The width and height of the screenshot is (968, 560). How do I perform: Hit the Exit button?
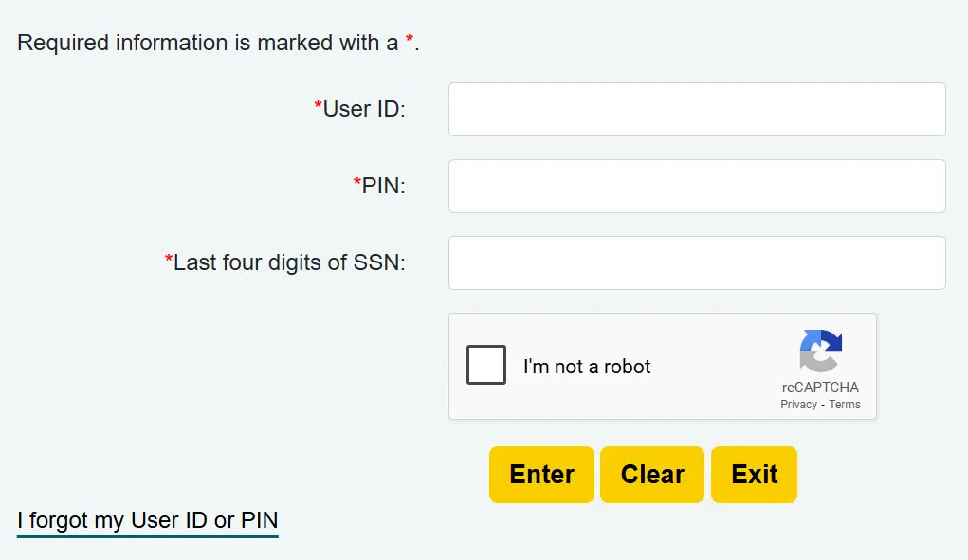click(x=754, y=475)
